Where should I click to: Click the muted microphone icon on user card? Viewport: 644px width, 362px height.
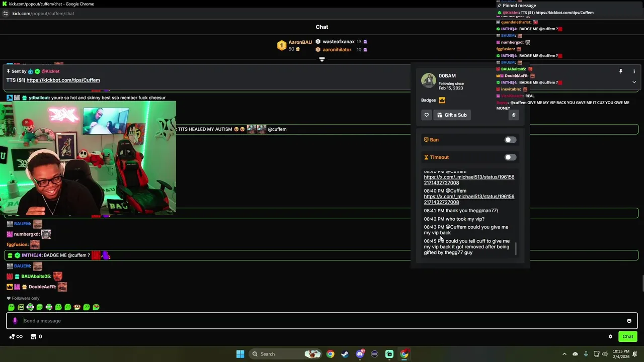(x=514, y=115)
